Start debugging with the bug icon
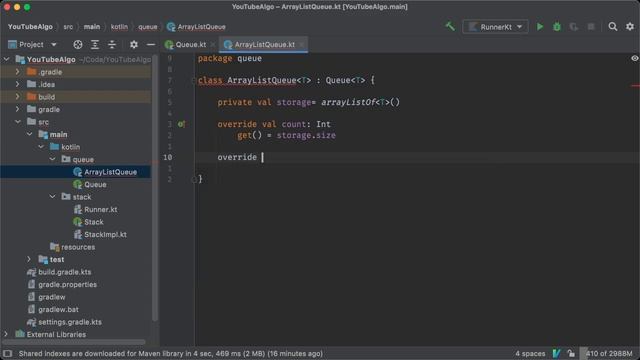 [557, 27]
